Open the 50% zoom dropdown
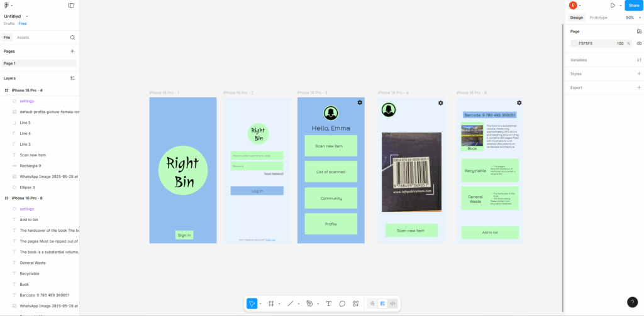Image resolution: width=644 pixels, height=316 pixels. tap(633, 18)
